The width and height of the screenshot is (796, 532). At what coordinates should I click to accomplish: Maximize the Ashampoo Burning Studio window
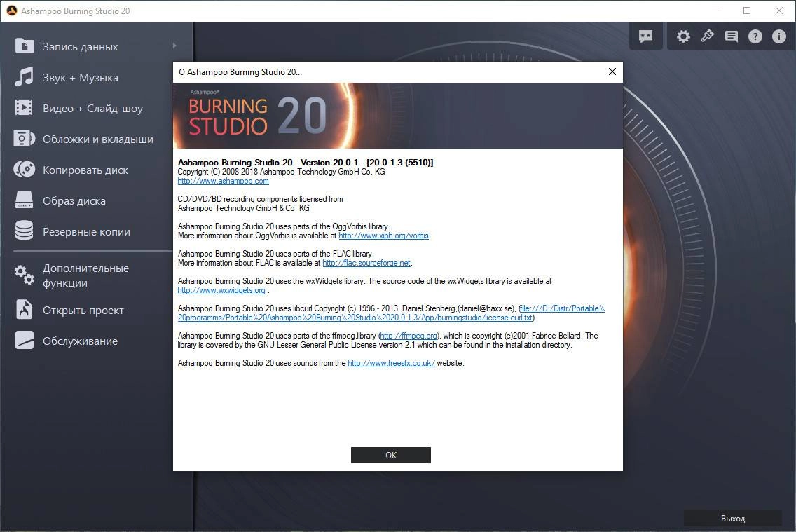coord(747,11)
